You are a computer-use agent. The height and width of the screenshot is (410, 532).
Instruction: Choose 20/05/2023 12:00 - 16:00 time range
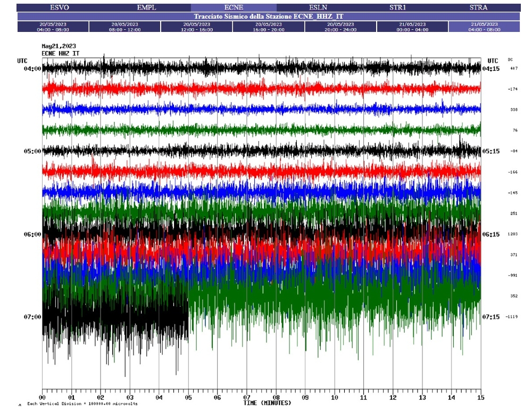[x=197, y=27]
